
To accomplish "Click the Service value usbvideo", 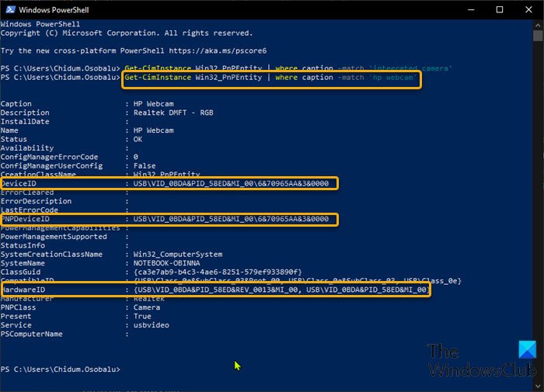I will pos(152,324).
